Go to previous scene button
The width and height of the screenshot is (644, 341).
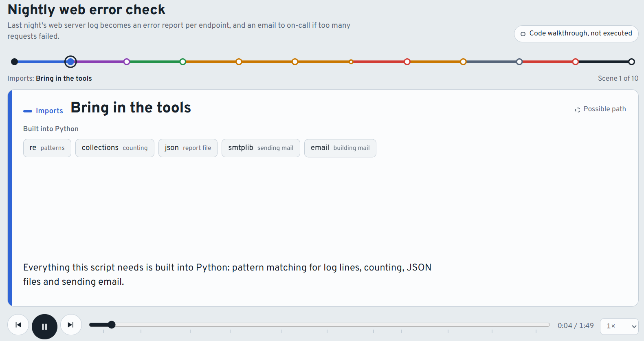(18, 325)
